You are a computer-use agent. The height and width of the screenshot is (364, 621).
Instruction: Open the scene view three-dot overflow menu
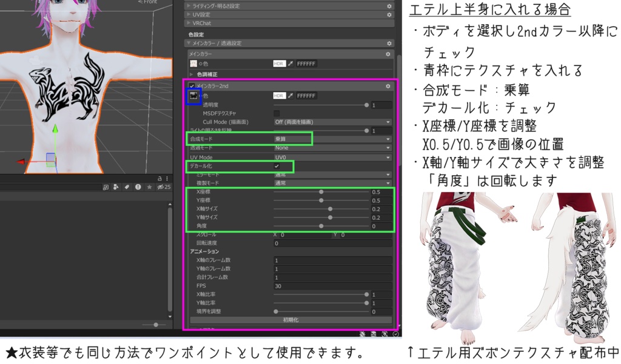coord(167,179)
